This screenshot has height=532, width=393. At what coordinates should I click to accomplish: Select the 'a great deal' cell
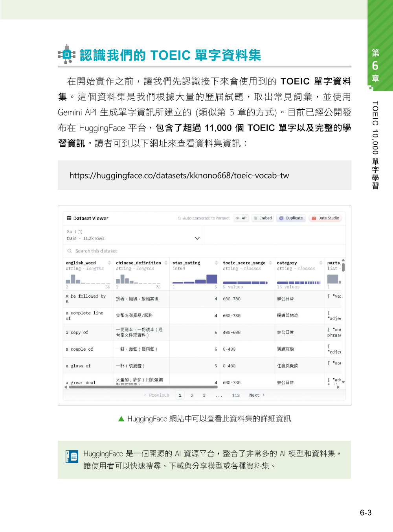coord(88,380)
